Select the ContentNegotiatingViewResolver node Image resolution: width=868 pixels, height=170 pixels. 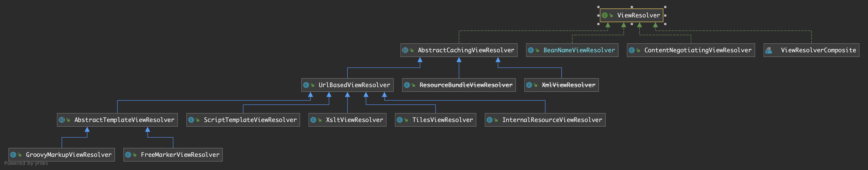coord(698,50)
